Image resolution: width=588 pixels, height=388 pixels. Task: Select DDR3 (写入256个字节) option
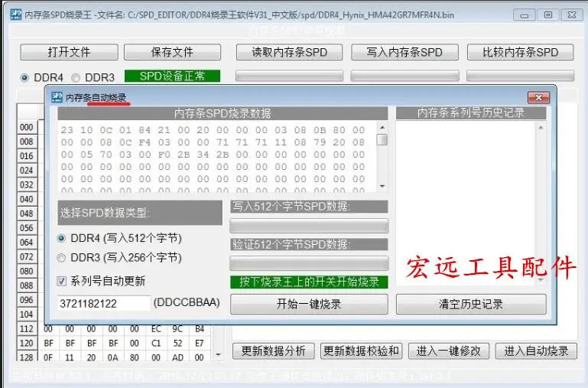tap(61, 258)
